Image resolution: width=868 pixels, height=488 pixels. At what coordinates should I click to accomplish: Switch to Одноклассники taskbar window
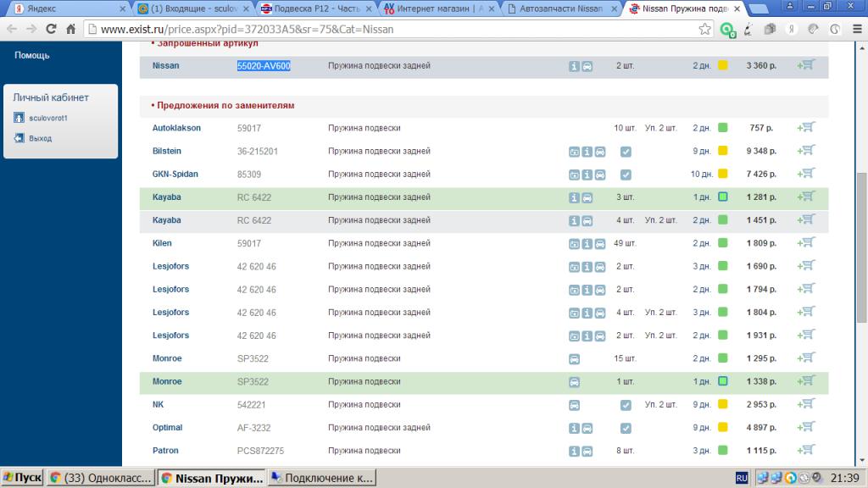point(100,478)
